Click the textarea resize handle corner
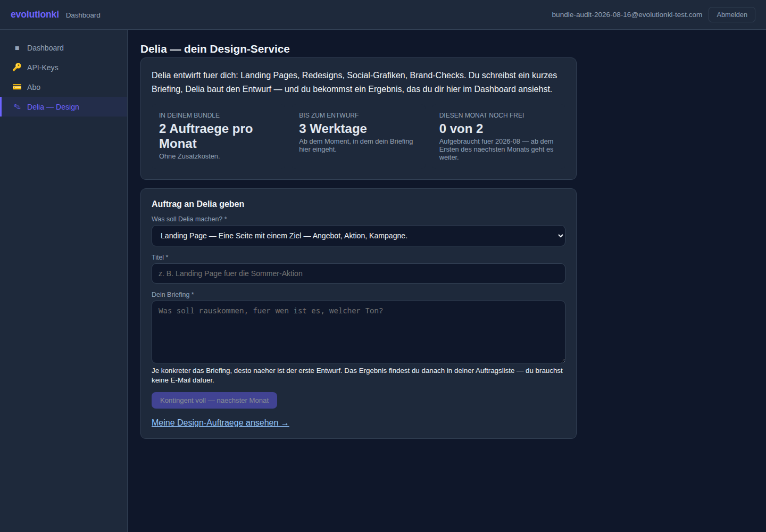Image resolution: width=766 pixels, height=532 pixels. click(562, 360)
